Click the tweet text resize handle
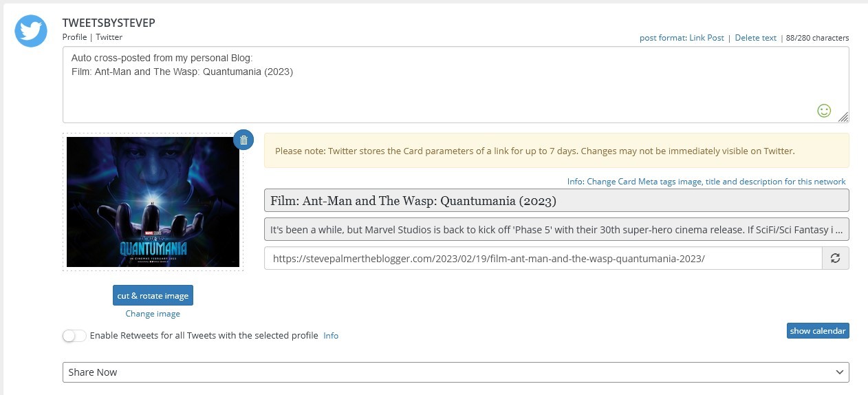The width and height of the screenshot is (868, 395). click(843, 117)
